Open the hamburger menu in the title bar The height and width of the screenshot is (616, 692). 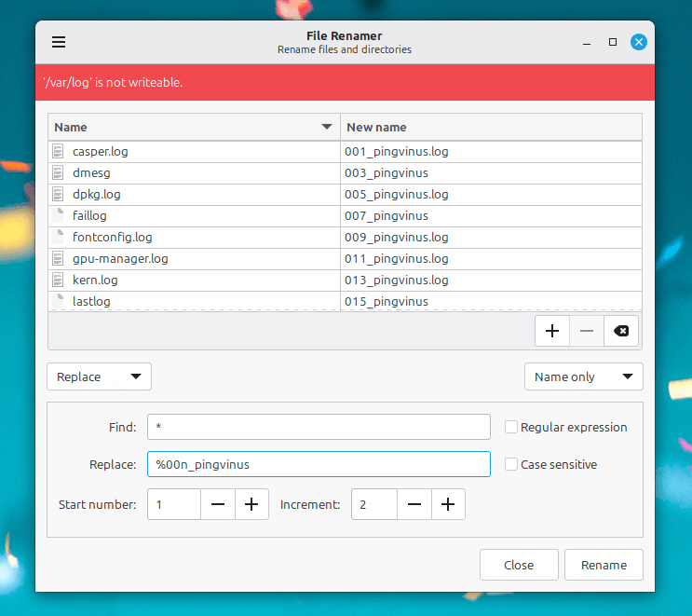click(x=59, y=42)
